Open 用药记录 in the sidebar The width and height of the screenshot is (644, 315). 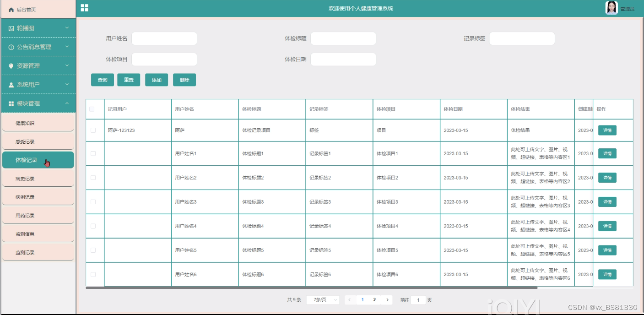coord(38,215)
